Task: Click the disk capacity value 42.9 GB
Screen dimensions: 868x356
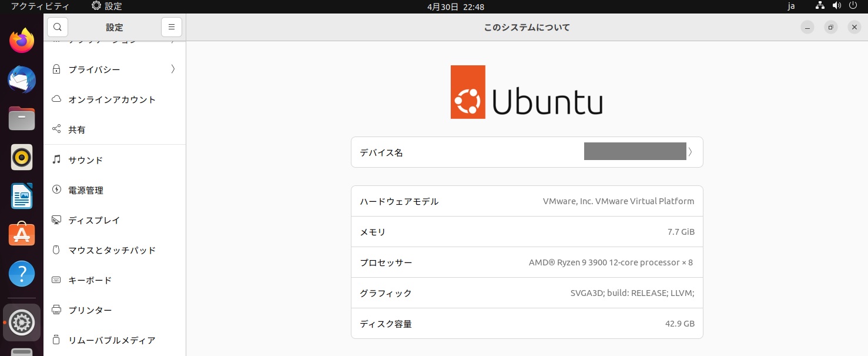Action: pyautogui.click(x=680, y=324)
